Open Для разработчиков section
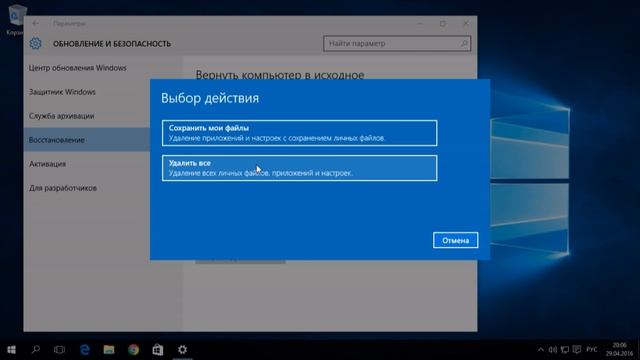640x360 pixels. point(62,188)
